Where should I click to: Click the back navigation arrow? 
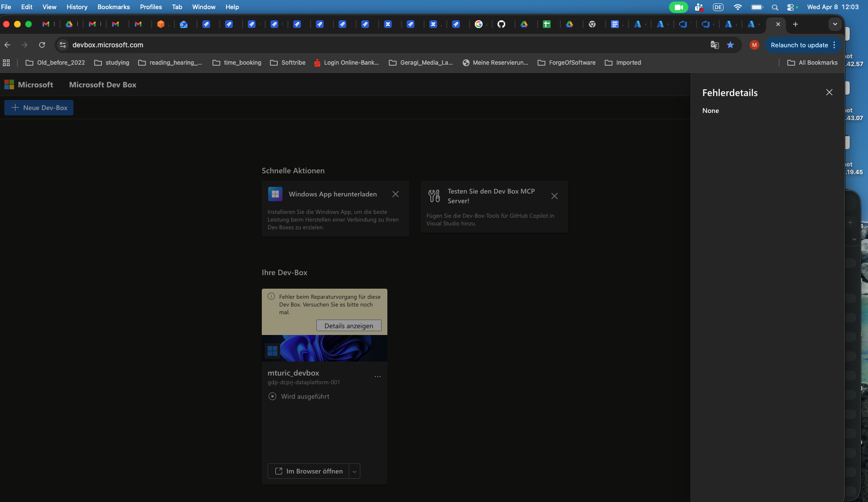click(x=8, y=45)
